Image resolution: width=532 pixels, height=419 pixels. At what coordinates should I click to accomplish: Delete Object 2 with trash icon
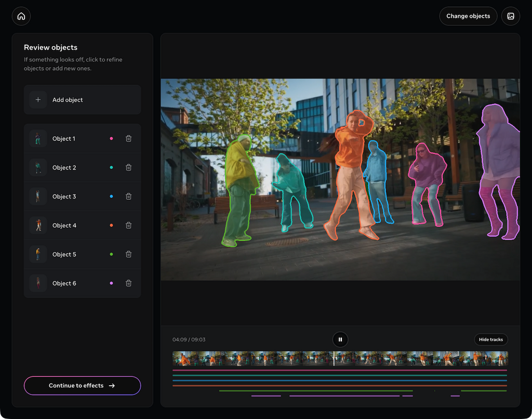click(128, 168)
